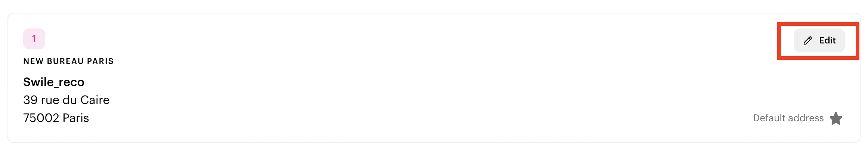Select the 39 rue du Caire line
The image size is (868, 152).
click(66, 100)
